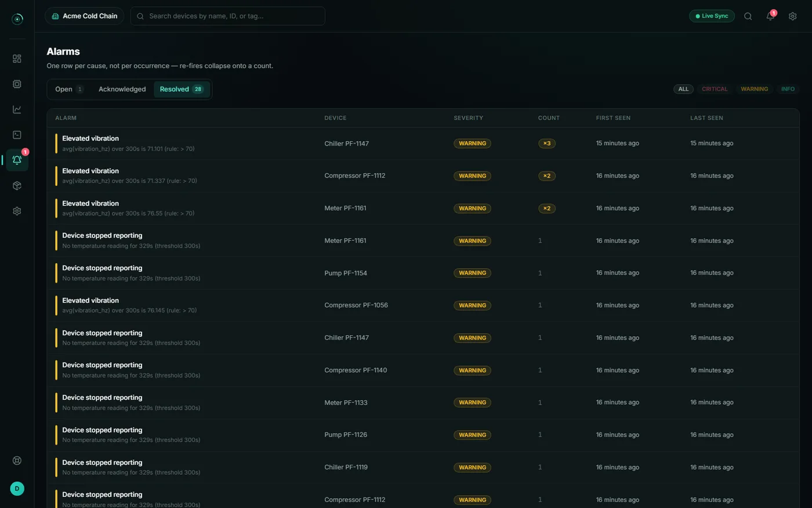812x508 pixels.
Task: Click the app logo icon in the sidebar
Action: (17, 19)
